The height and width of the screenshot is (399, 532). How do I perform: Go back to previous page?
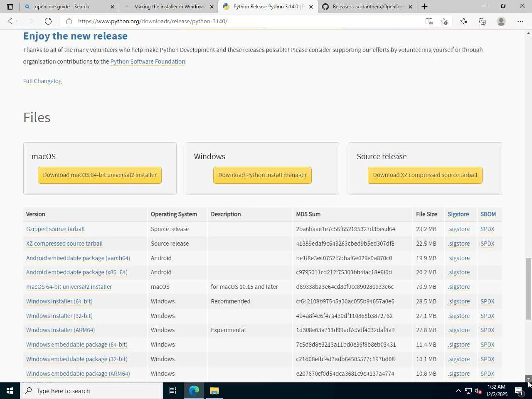[x=12, y=21]
